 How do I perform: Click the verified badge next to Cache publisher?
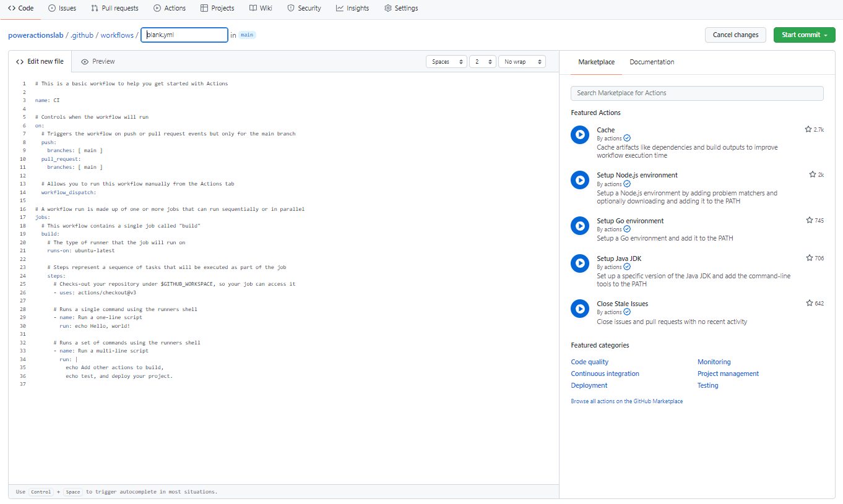(626, 138)
